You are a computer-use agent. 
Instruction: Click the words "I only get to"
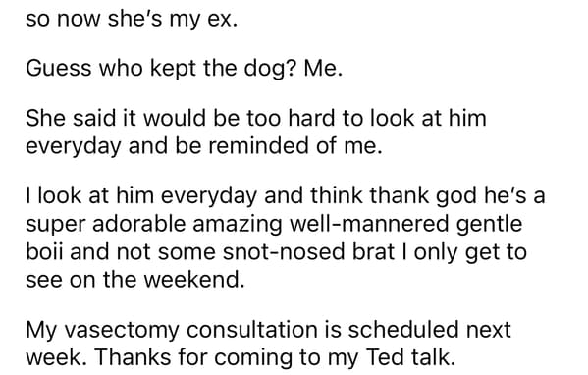[x=464, y=252]
